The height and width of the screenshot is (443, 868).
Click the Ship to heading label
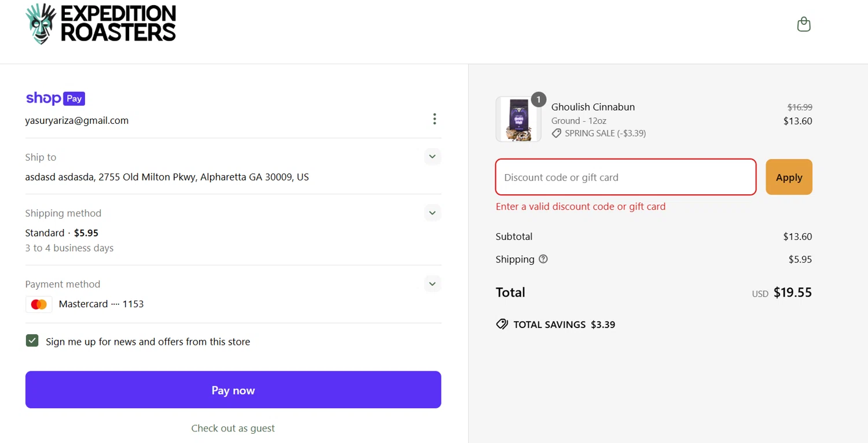[41, 157]
